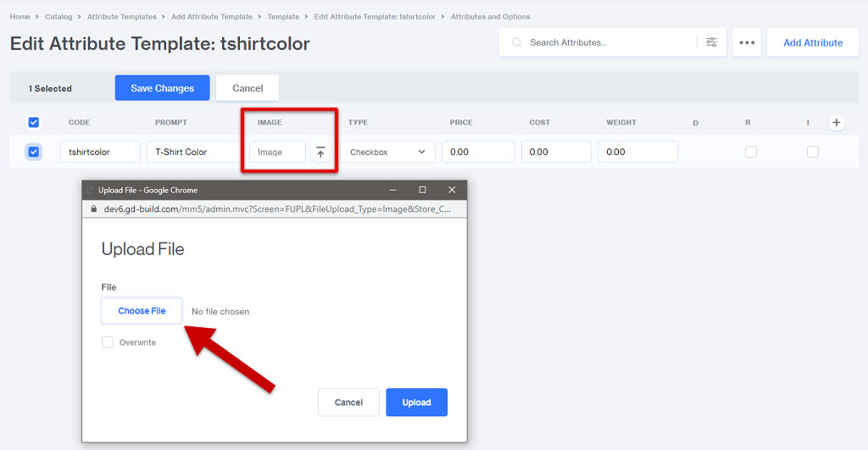Click the plus icon to add column

836,122
